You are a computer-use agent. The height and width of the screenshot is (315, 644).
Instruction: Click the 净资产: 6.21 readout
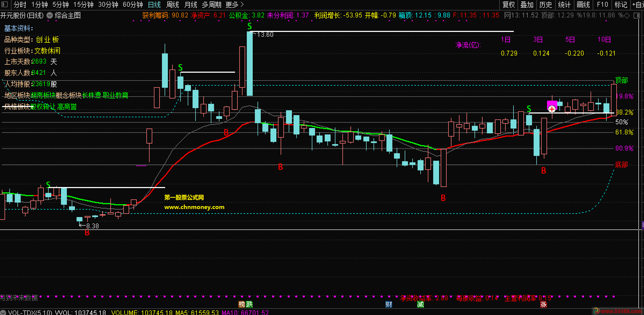click(208, 15)
